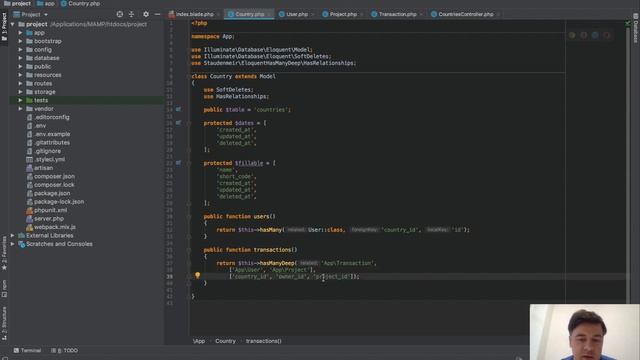The width and height of the screenshot is (640, 360).
Task: Click the yellow lightbulb intention icon
Action: (x=198, y=276)
